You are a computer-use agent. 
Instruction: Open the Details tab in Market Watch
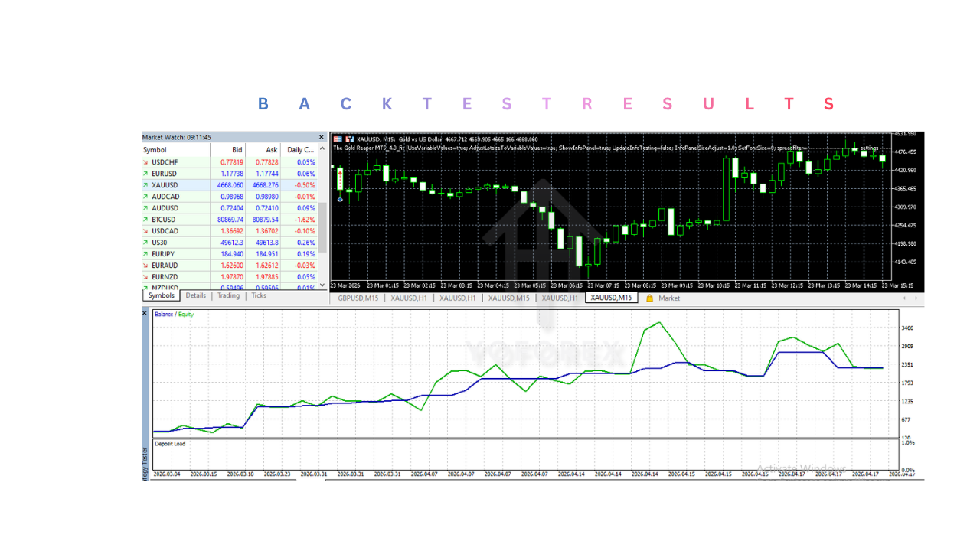[x=196, y=295]
